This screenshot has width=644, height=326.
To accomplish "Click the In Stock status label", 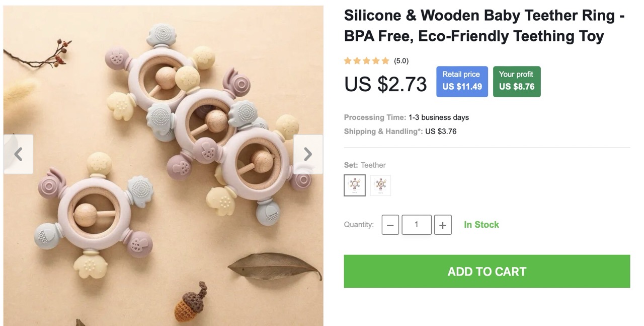I will [x=481, y=225].
